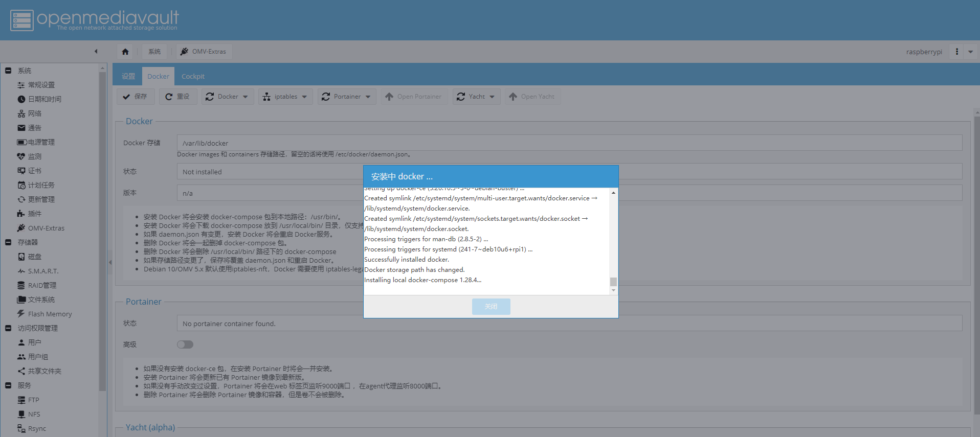The height and width of the screenshot is (437, 980).
Task: Toggle the 高级 advanced switch
Action: point(185,344)
